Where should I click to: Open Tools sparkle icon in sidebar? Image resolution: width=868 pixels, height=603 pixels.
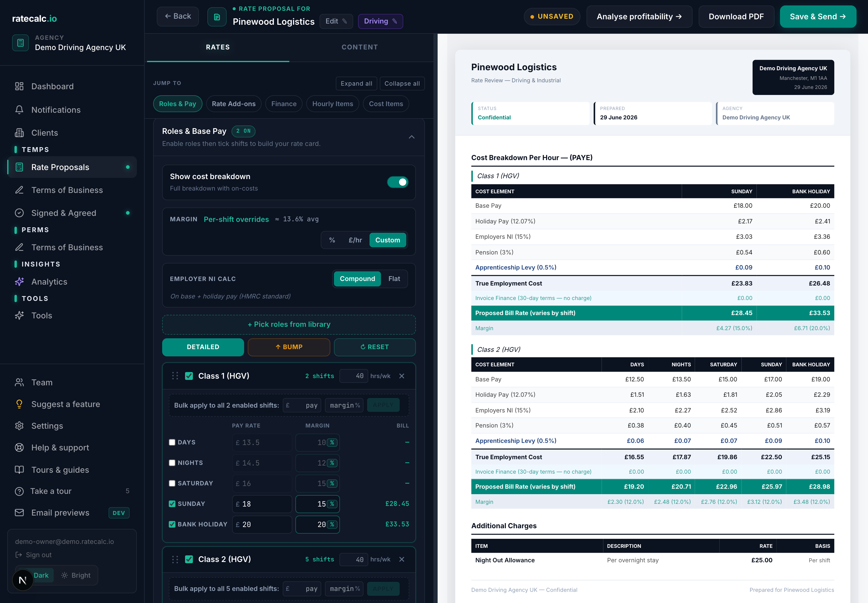19,315
